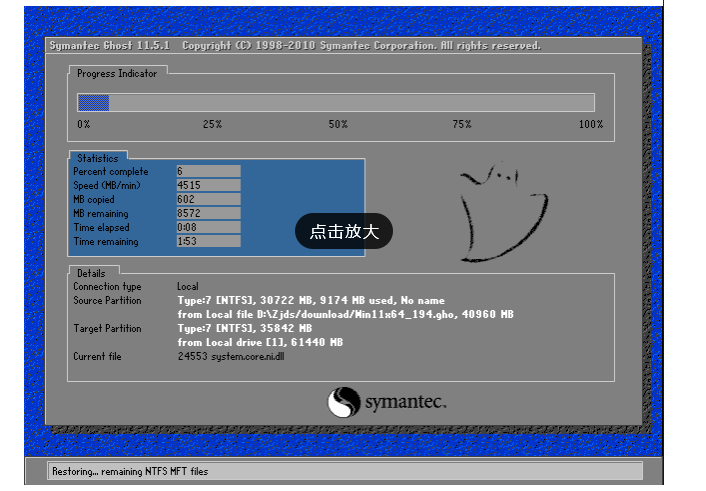The height and width of the screenshot is (491, 706).
Task: Select the MB copied value 602
Action: [208, 199]
